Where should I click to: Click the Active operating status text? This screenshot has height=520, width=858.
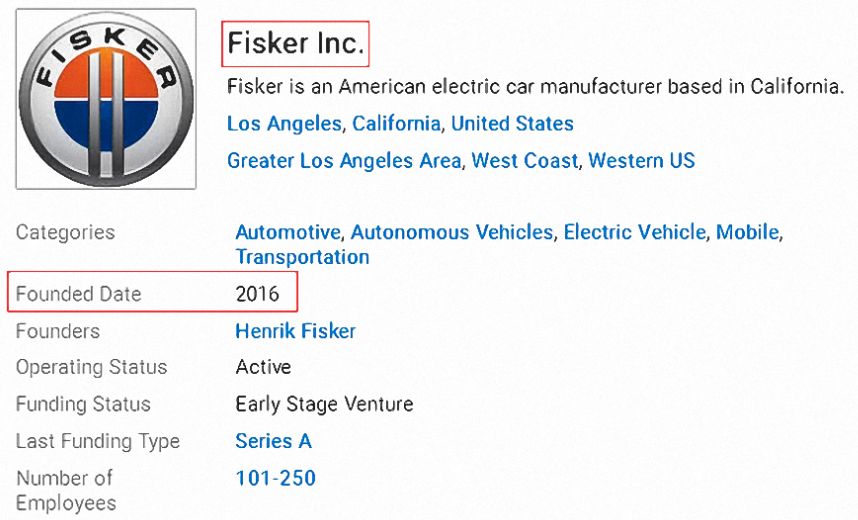pos(263,367)
